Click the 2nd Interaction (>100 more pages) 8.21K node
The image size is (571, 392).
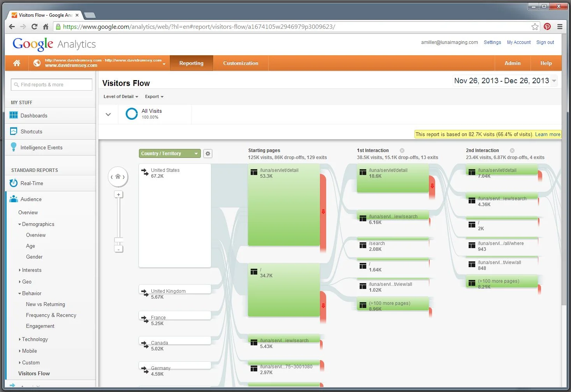tap(502, 282)
